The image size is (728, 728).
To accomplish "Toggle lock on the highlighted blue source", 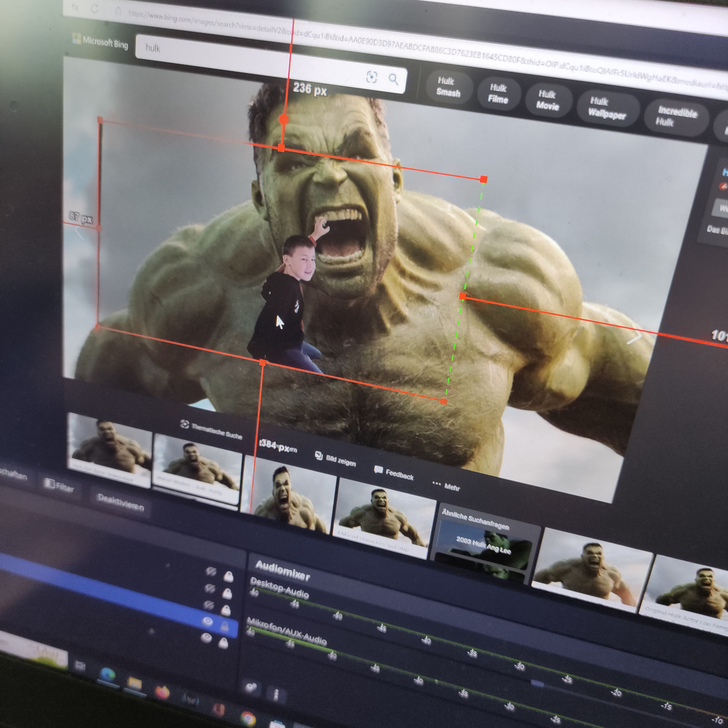I will click(225, 626).
